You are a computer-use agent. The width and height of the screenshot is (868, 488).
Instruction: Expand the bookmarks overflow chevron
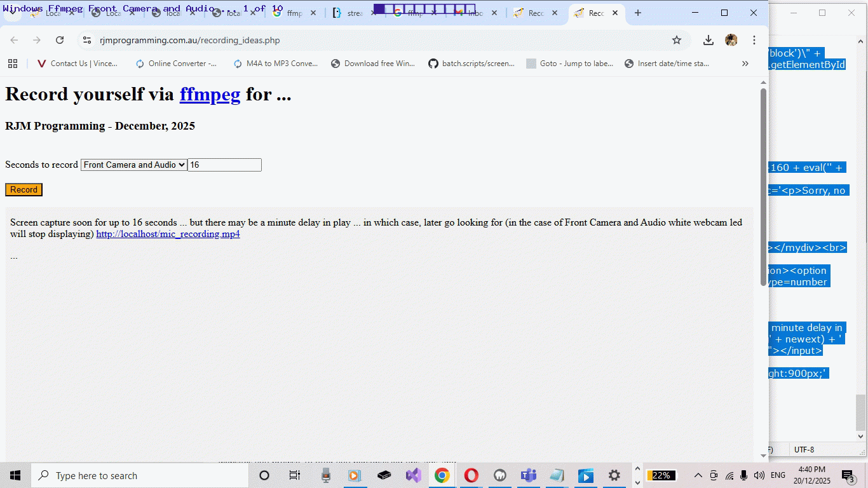(x=745, y=63)
